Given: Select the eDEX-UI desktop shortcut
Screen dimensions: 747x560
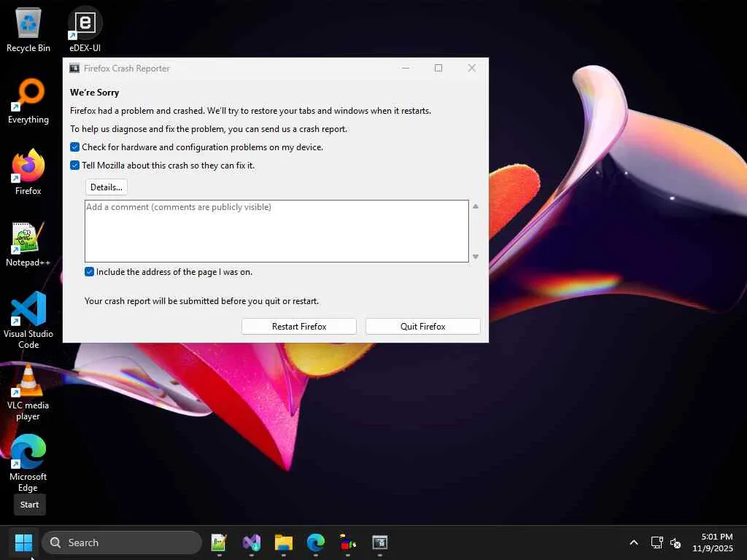Looking at the screenshot, I should (x=85, y=30).
